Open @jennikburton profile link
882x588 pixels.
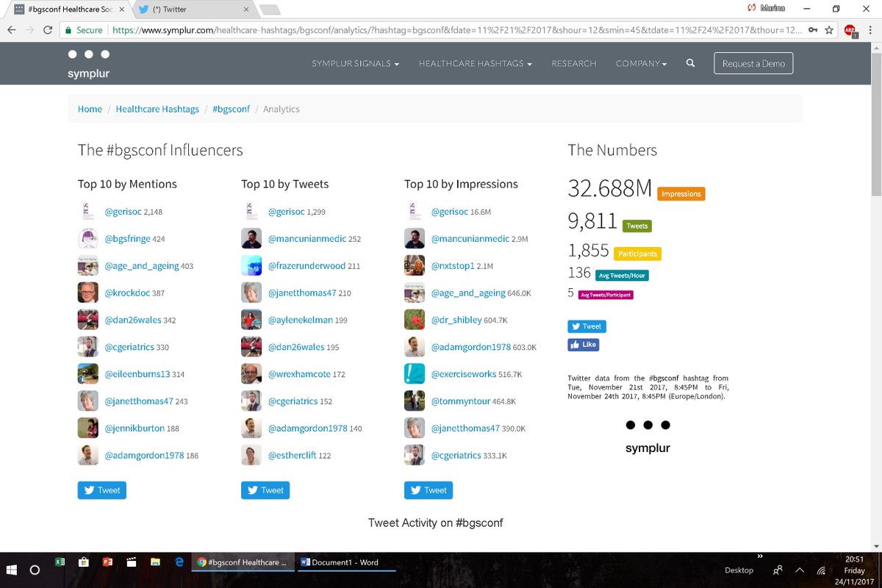point(135,428)
